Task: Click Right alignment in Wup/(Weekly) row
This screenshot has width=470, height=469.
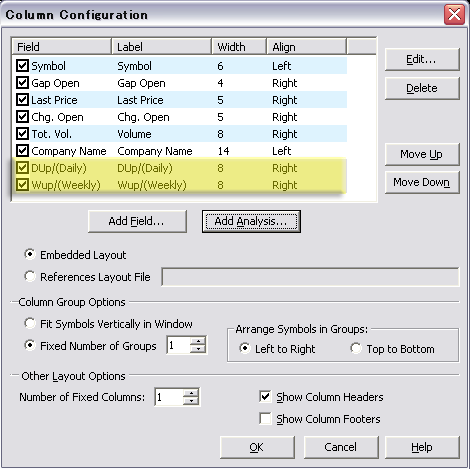Action: 285,185
